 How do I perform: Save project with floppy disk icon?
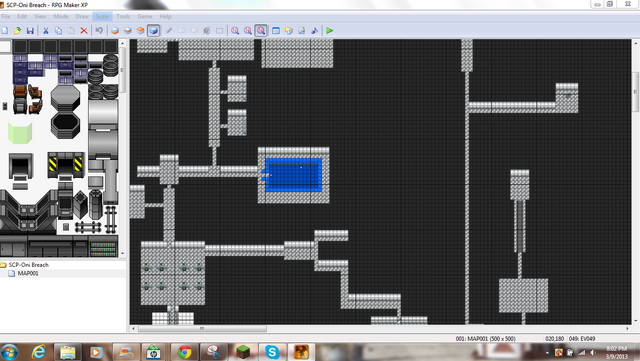coord(30,31)
